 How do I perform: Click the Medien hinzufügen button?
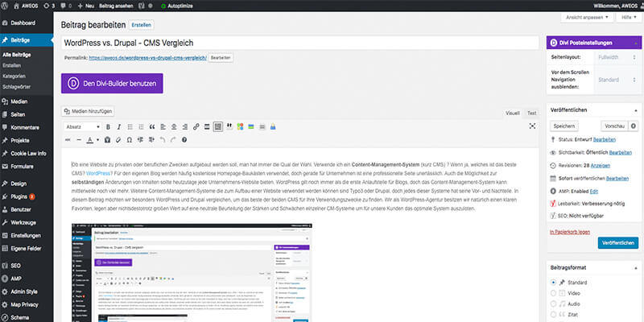tap(88, 111)
